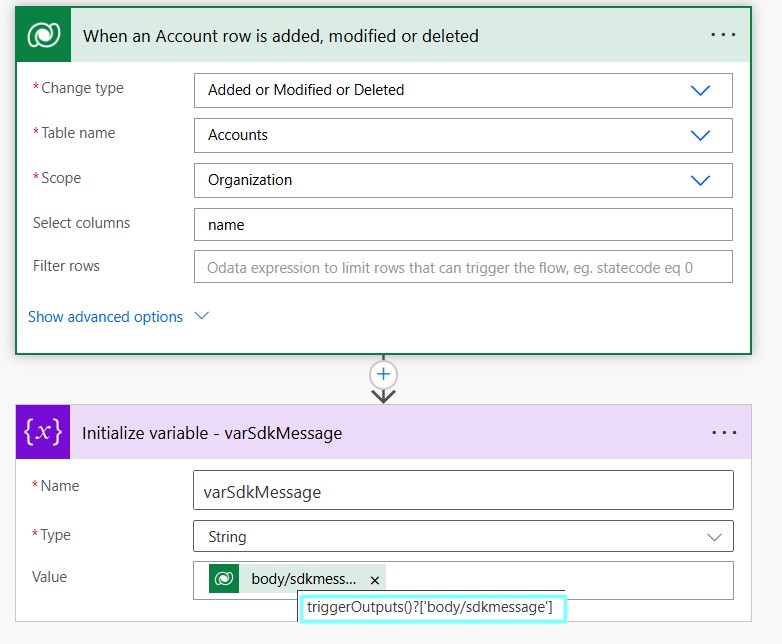Viewport: 782px width, 644px height.
Task: Click the 'Select columns' label
Action: [x=81, y=222]
